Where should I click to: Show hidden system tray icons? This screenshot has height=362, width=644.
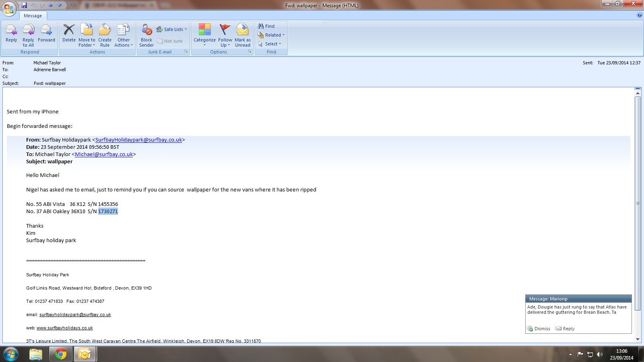(570, 354)
